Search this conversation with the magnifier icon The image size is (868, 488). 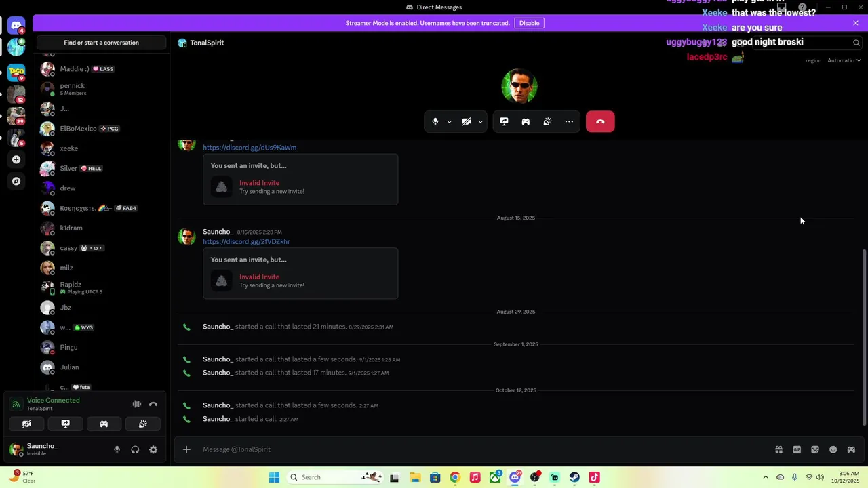[856, 43]
